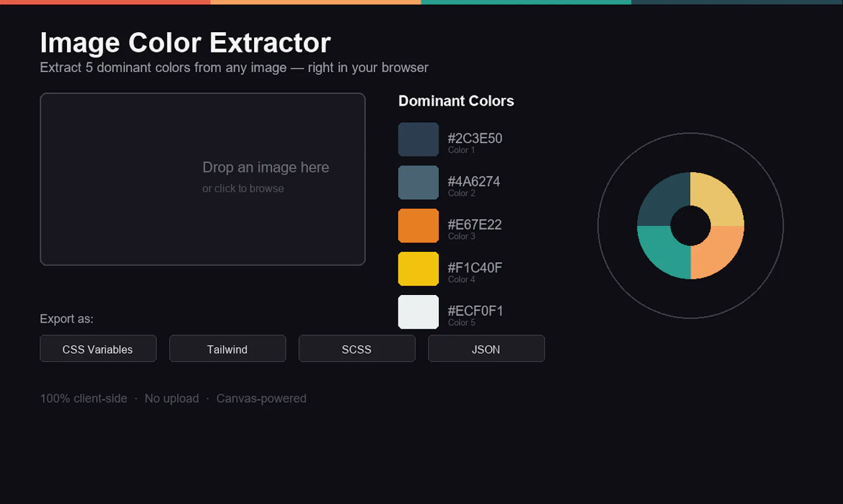Click the 'Export as:' label
This screenshot has width=843, height=504.
pos(66,319)
